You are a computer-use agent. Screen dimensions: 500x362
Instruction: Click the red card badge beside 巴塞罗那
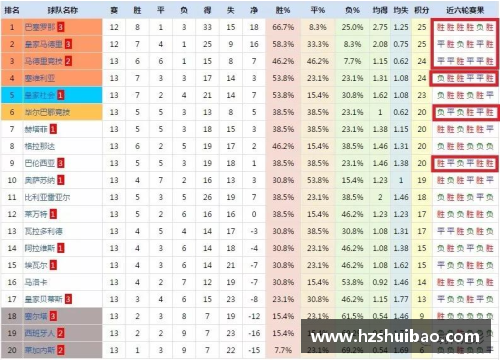[x=60, y=27]
